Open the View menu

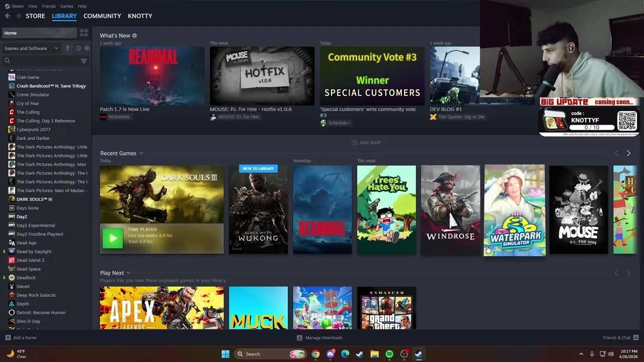(x=33, y=6)
